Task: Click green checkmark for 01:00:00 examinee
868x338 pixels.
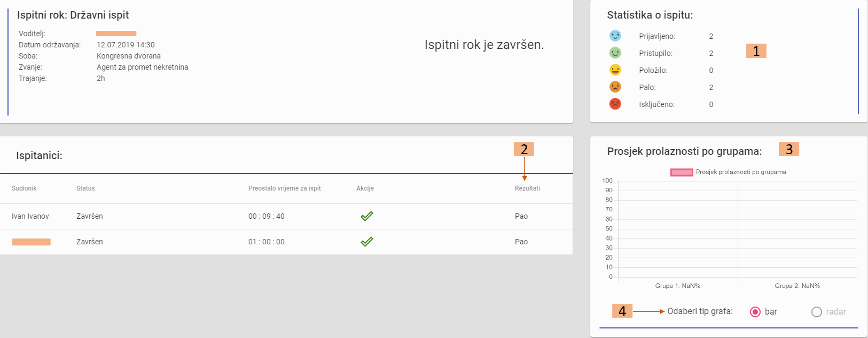Action: [x=367, y=241]
